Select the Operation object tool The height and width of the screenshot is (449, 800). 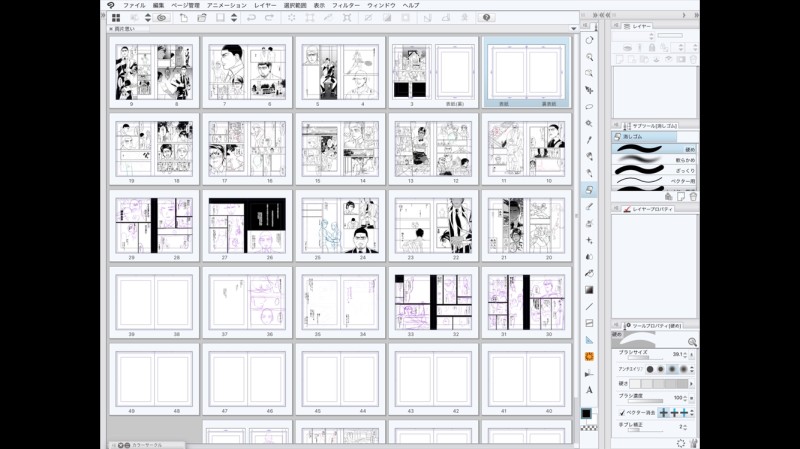(x=589, y=73)
